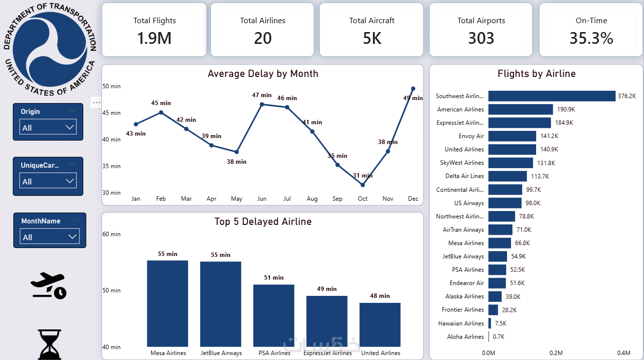Click the Aug 41 min data point
Screen dimensions: 644x360
point(312,132)
